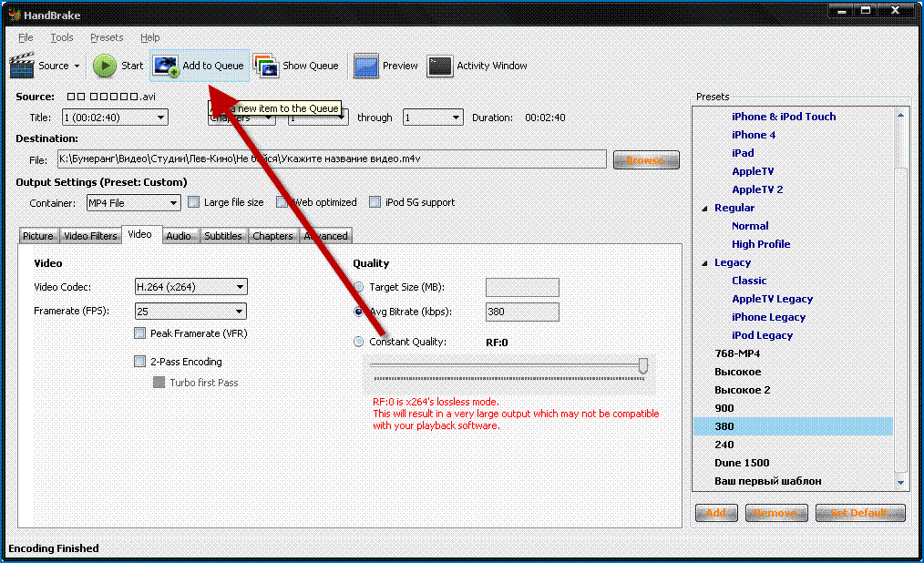Click the Preview monitor icon
Viewport: 924px width, 563px height.
coord(366,66)
